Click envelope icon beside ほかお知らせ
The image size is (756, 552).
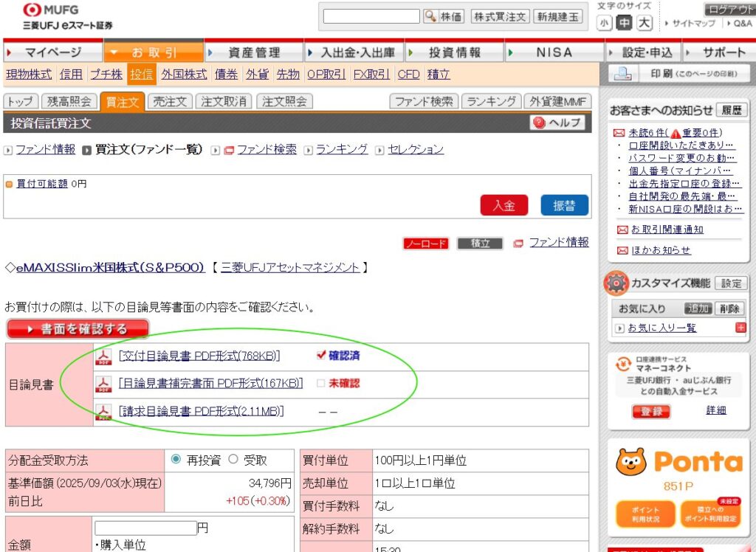[x=622, y=251]
